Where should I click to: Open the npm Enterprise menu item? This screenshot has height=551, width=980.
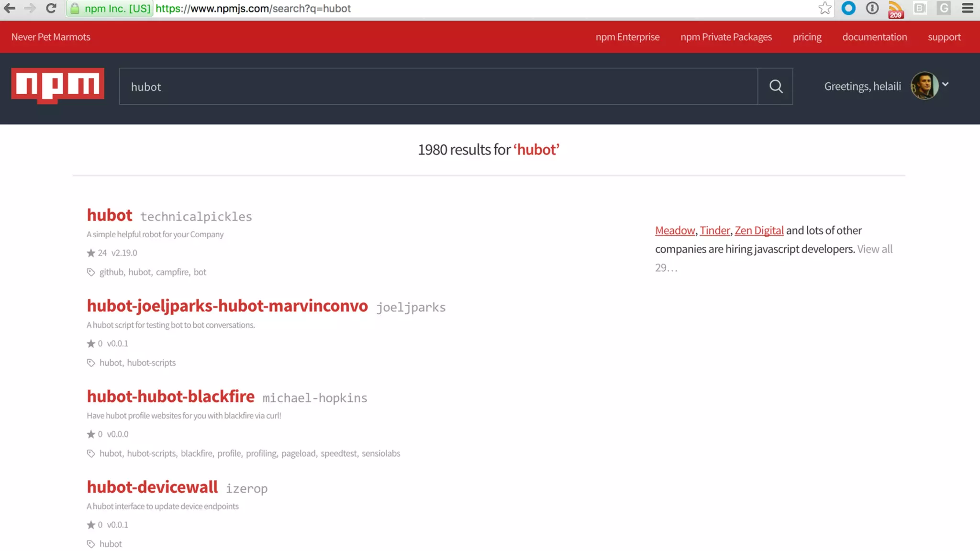627,37
